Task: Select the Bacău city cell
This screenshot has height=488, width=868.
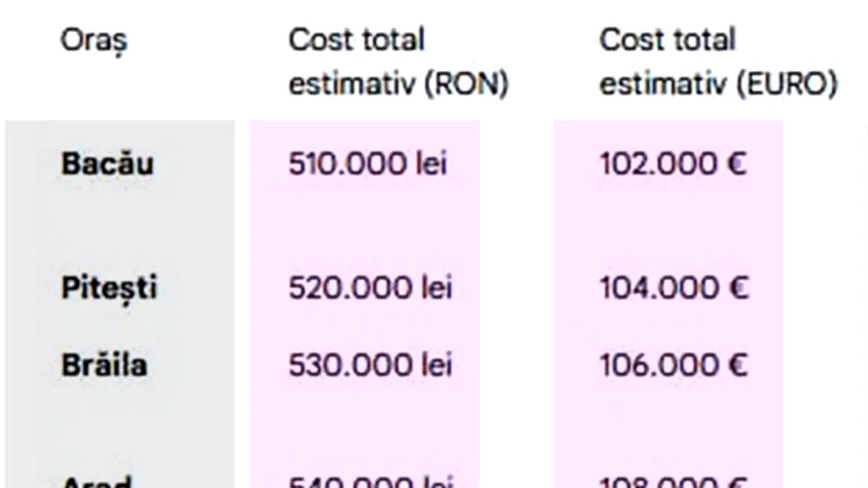Action: [107, 164]
